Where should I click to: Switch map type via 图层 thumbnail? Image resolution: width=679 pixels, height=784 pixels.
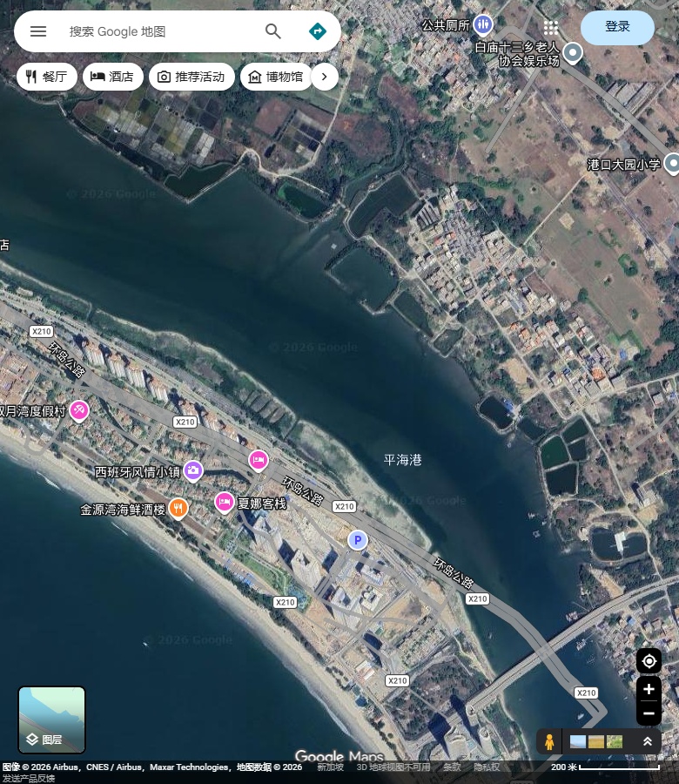(x=52, y=720)
